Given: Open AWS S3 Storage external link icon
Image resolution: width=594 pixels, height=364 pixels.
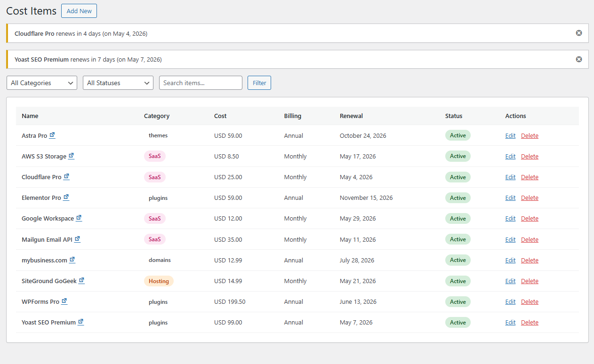Looking at the screenshot, I should (71, 156).
